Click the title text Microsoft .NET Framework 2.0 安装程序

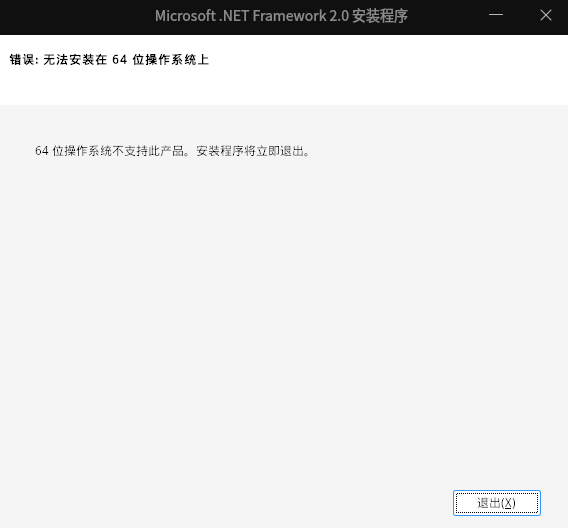(x=281, y=16)
